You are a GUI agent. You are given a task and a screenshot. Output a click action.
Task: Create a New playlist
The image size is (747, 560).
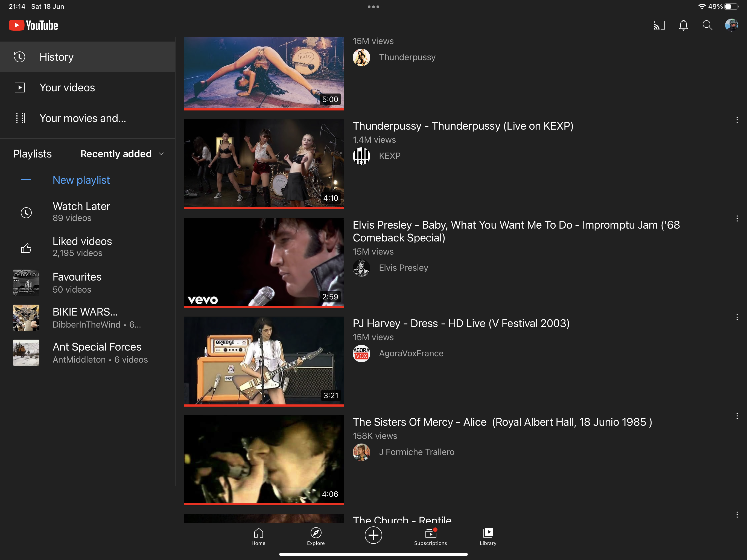point(81,180)
